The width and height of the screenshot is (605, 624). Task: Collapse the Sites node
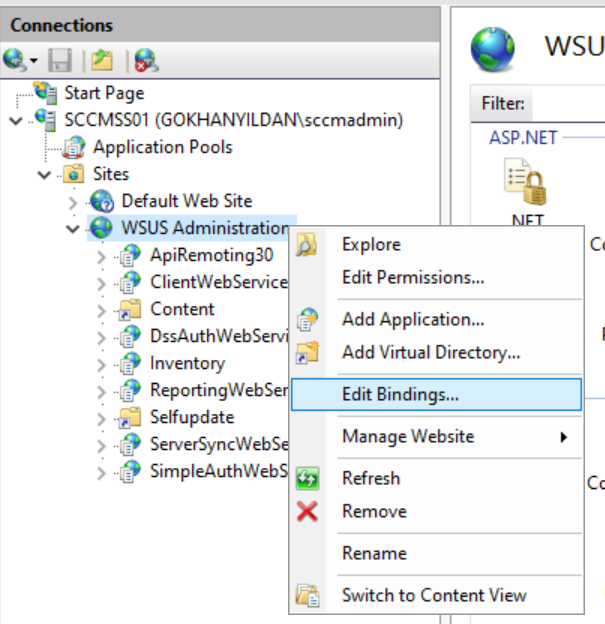(44, 175)
